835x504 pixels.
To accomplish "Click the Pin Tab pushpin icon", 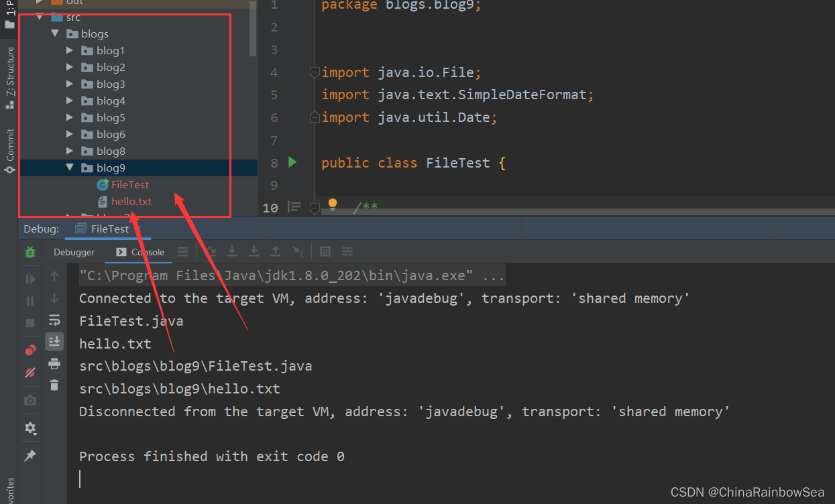I will (x=30, y=456).
